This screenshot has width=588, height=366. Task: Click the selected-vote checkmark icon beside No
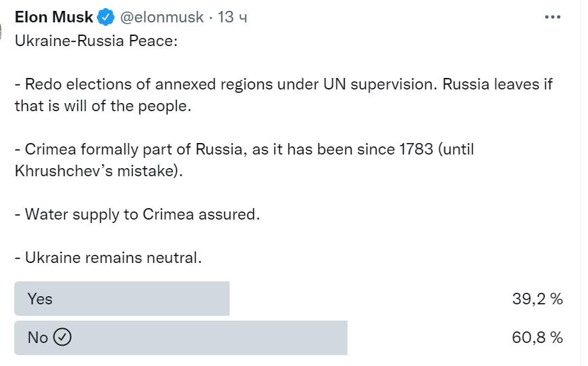pos(62,338)
